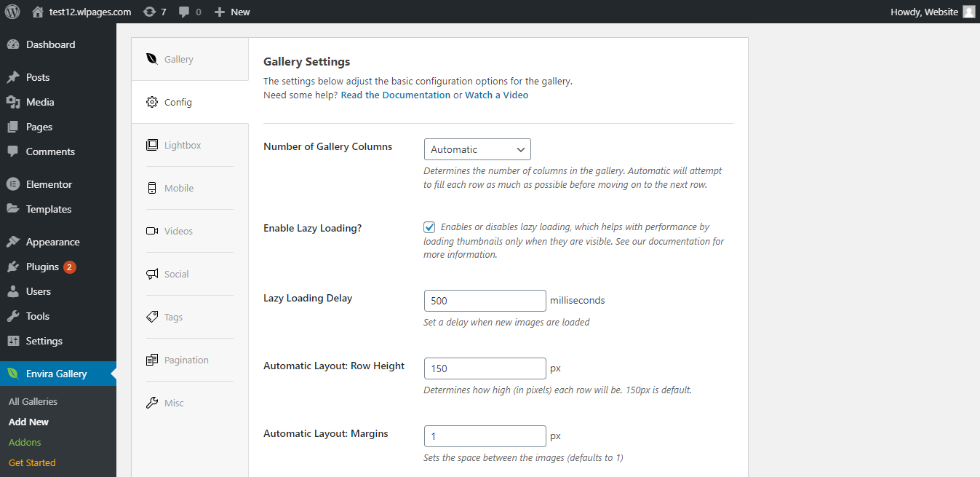Screen dimensions: 980x477
Task: Open Elementor in the sidebar
Action: (x=58, y=184)
